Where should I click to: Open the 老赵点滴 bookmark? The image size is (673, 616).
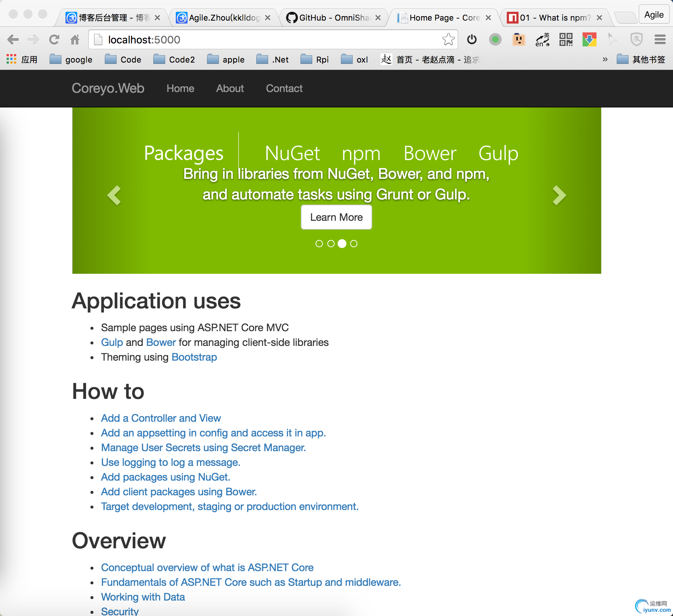430,59
